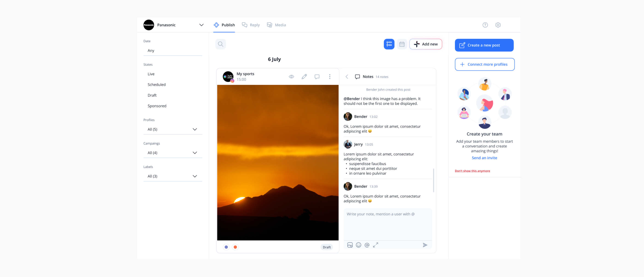Screen dimensions: 644x277
Task: Filter posts by the Scheduled state
Action: click(x=156, y=84)
